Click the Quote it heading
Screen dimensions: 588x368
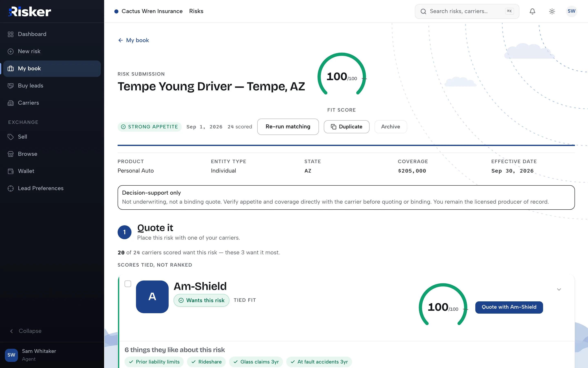[x=155, y=228]
